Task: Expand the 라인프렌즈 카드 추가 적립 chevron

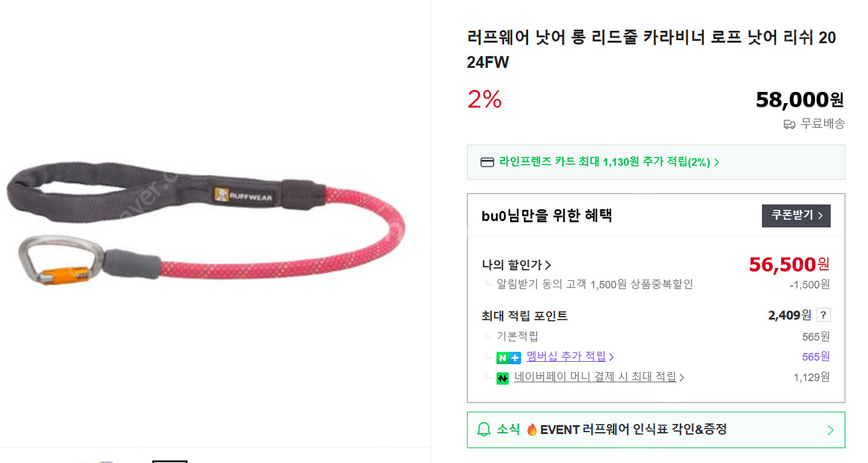Action: (716, 162)
